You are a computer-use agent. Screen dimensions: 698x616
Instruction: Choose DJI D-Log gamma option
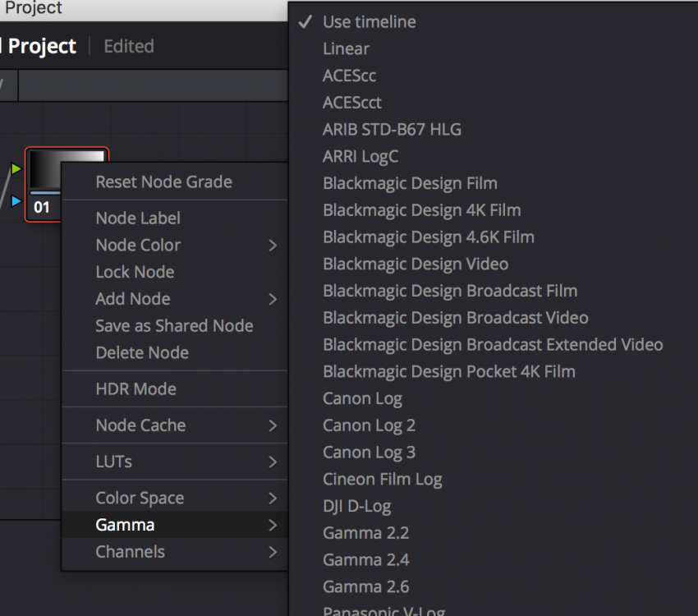point(356,506)
